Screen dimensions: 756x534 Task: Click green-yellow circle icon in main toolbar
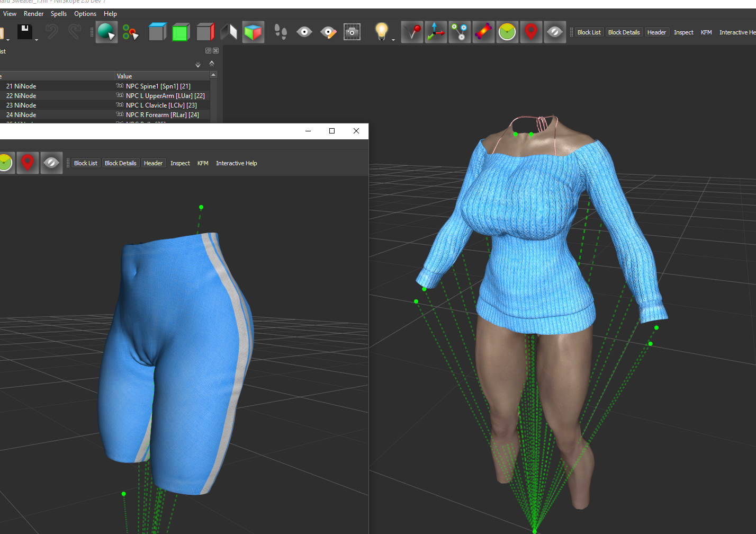507,32
